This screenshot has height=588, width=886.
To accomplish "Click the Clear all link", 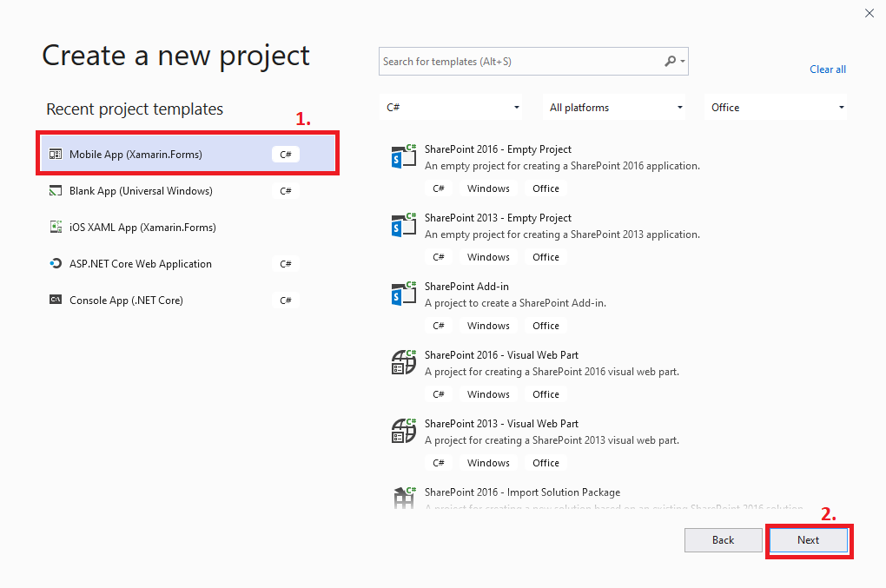I will (827, 69).
